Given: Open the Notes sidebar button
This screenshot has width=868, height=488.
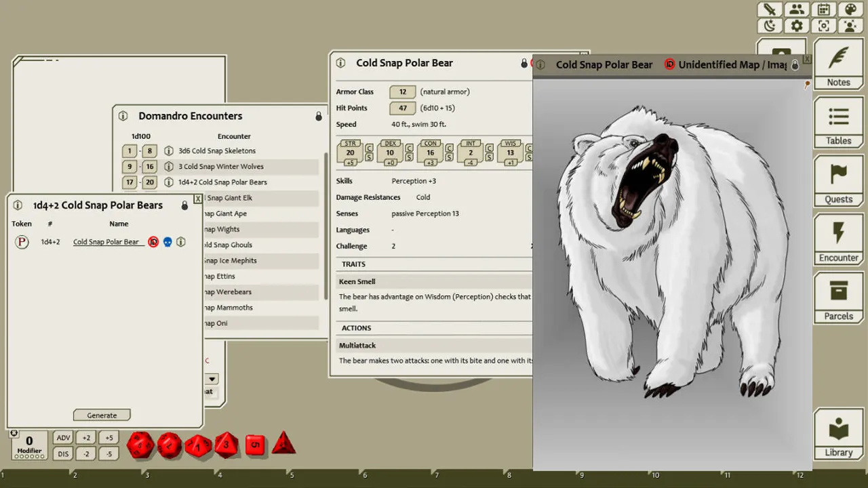Looking at the screenshot, I should (838, 64).
